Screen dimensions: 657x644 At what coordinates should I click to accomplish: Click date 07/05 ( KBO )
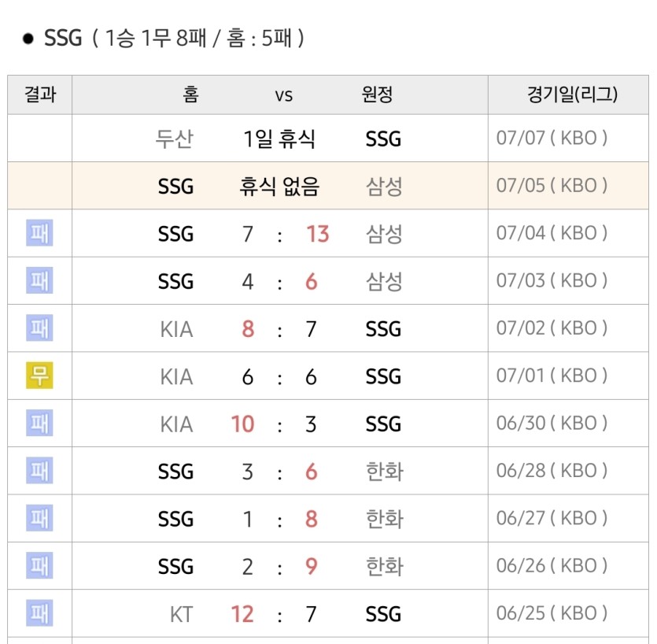click(552, 185)
